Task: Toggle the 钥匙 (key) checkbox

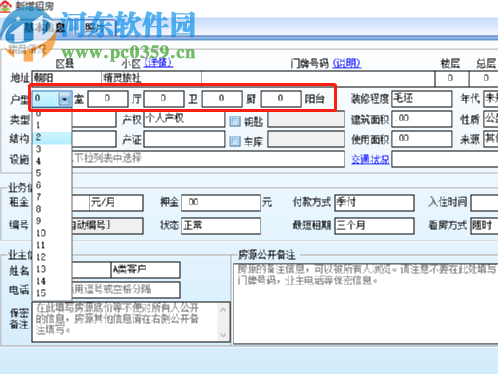Action: (x=235, y=121)
